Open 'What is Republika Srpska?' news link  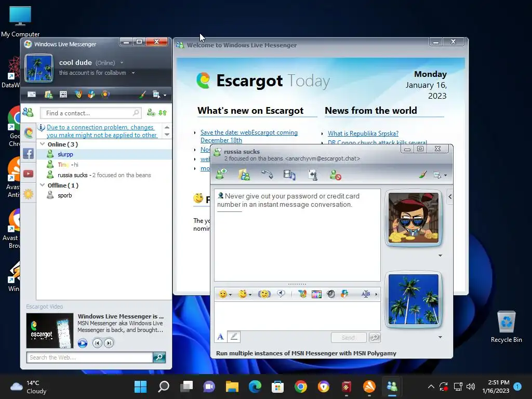tap(363, 134)
